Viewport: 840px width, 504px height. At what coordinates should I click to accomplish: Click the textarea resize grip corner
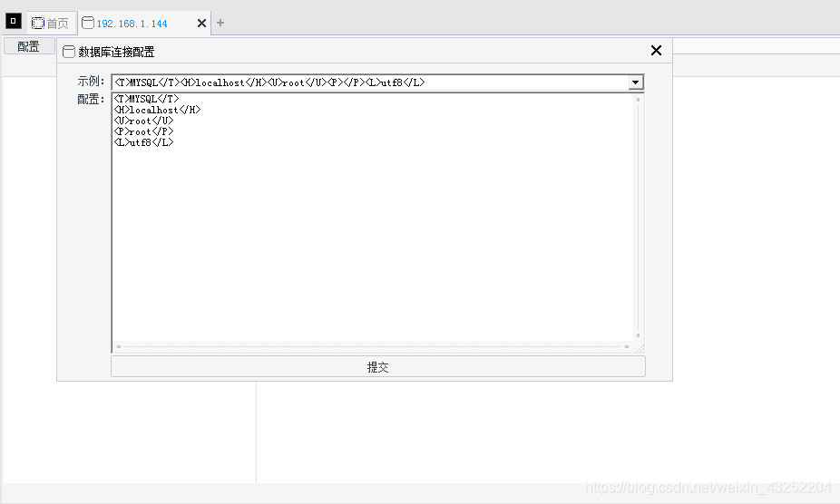tap(640, 347)
